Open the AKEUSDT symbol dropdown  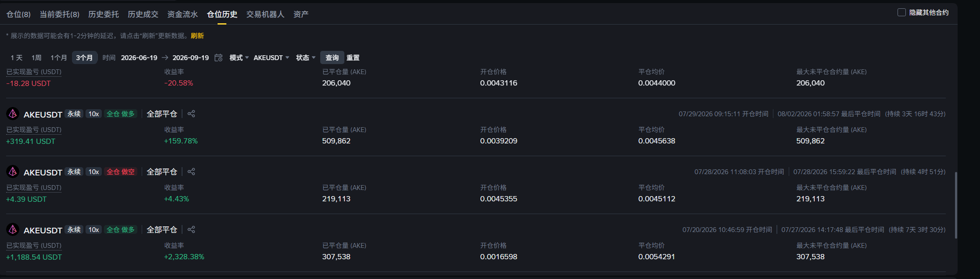click(272, 57)
